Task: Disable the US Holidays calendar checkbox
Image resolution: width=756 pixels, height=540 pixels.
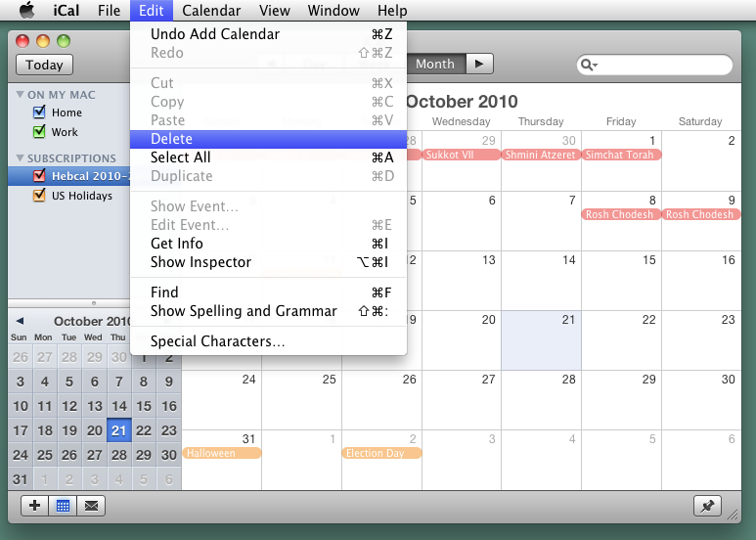Action: pyautogui.click(x=40, y=196)
